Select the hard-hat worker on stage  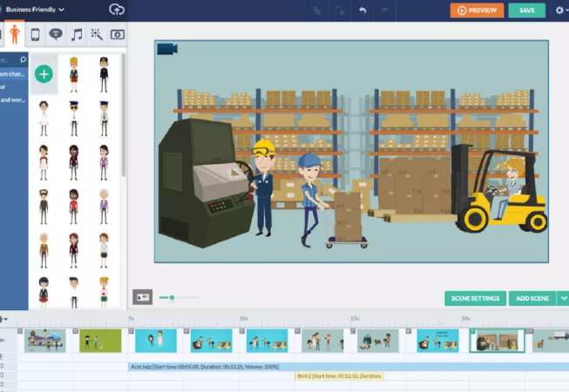click(x=264, y=188)
